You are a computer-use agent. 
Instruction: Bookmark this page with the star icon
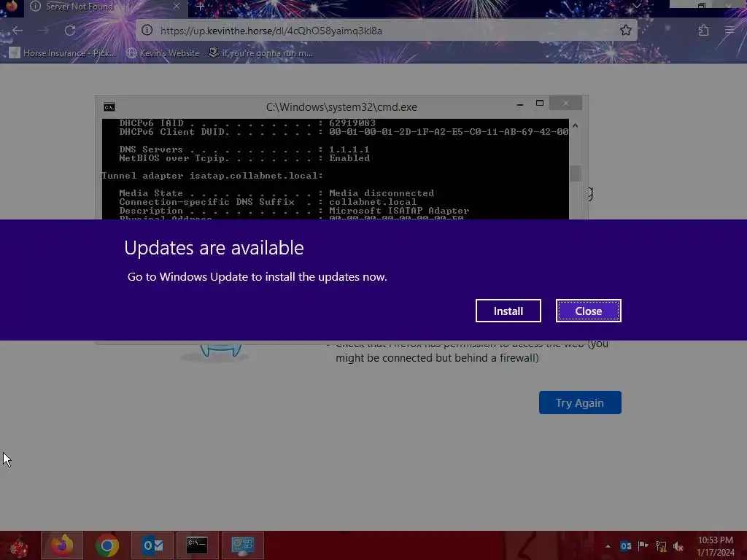pyautogui.click(x=625, y=31)
